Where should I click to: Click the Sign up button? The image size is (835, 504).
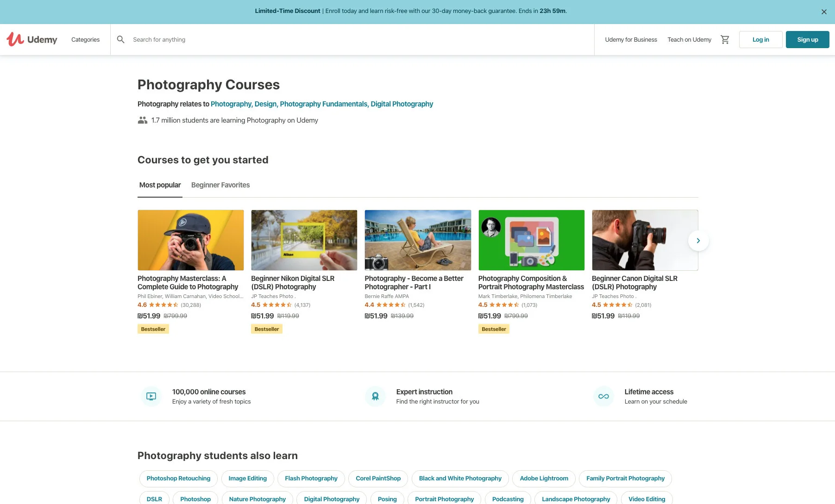(x=807, y=39)
